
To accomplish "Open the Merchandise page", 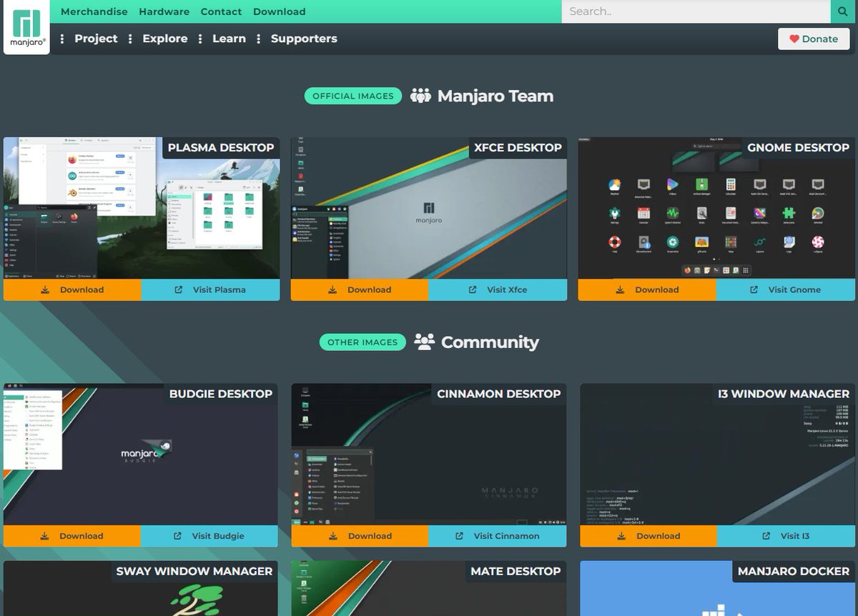I will (x=94, y=11).
